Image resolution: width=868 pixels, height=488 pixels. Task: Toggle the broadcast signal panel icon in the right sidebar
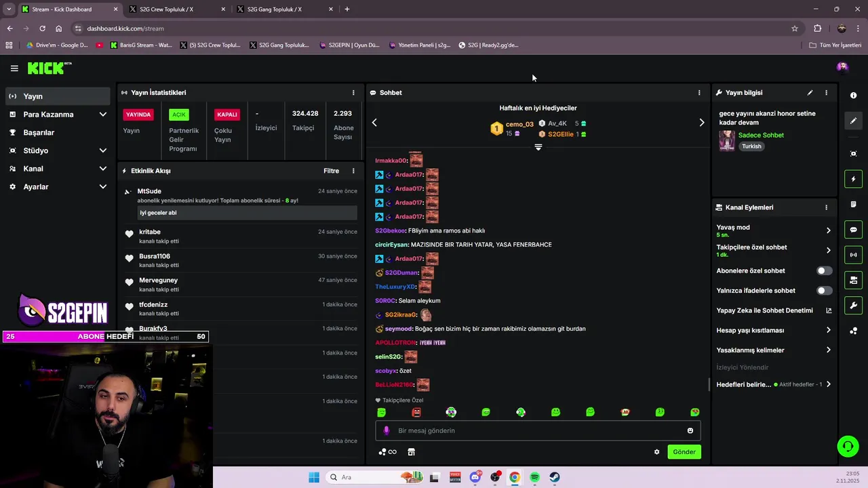(854, 255)
